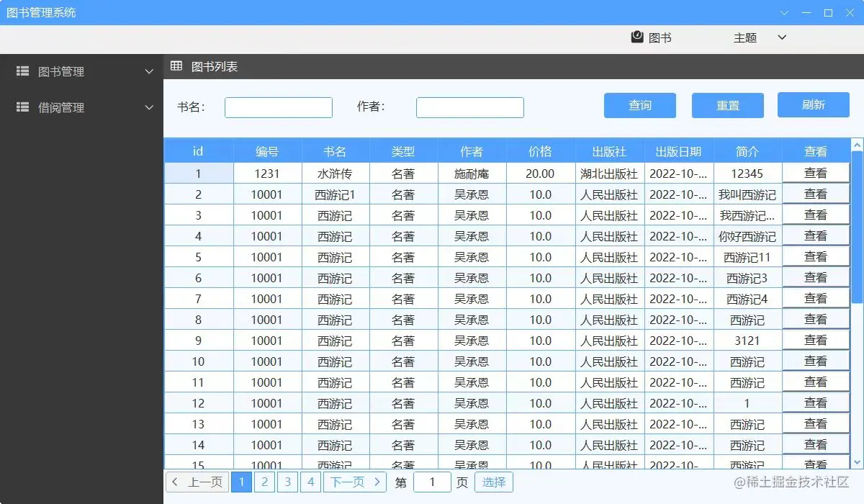Expand the 借阅管理 sidebar section
This screenshot has height=504, width=864.
[x=149, y=107]
